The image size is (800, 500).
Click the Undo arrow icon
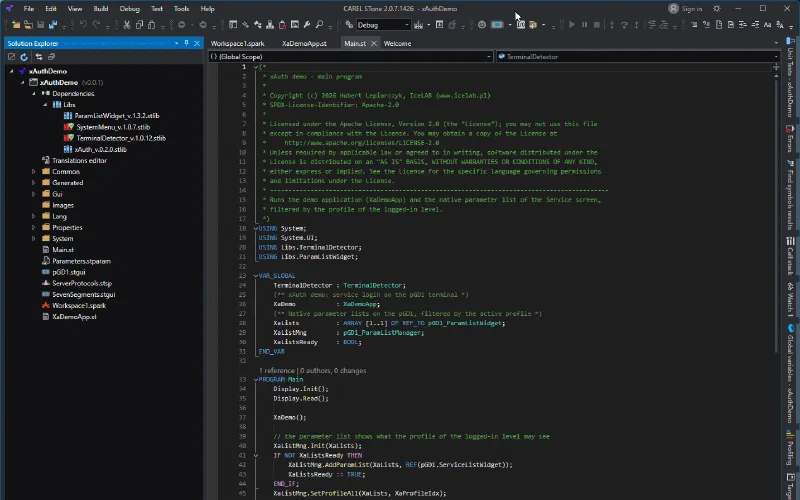(x=83, y=24)
